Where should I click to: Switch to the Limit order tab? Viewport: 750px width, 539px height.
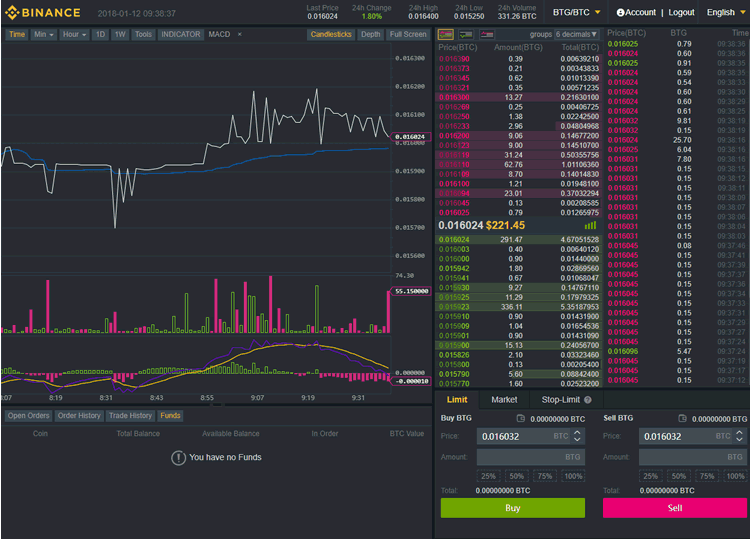pos(457,400)
